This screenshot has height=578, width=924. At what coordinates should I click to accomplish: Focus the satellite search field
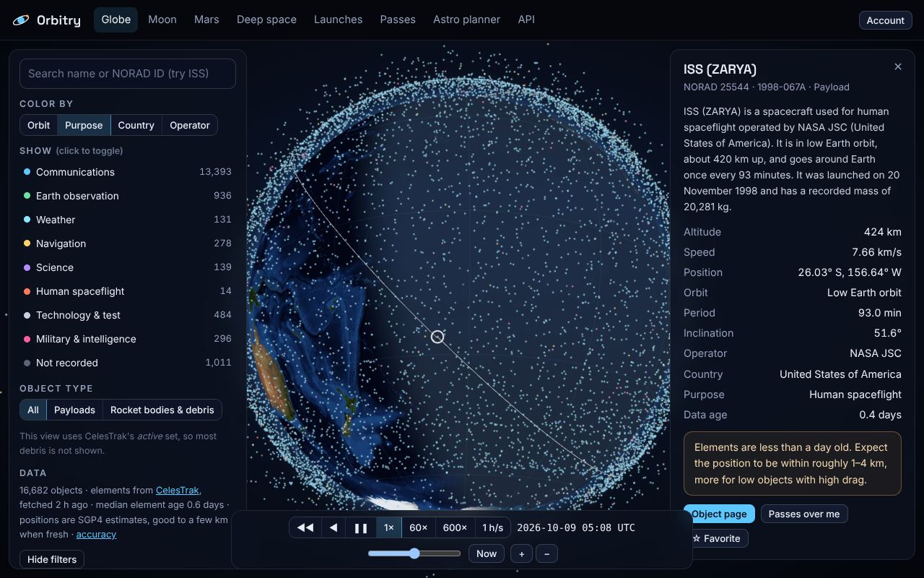click(x=128, y=74)
